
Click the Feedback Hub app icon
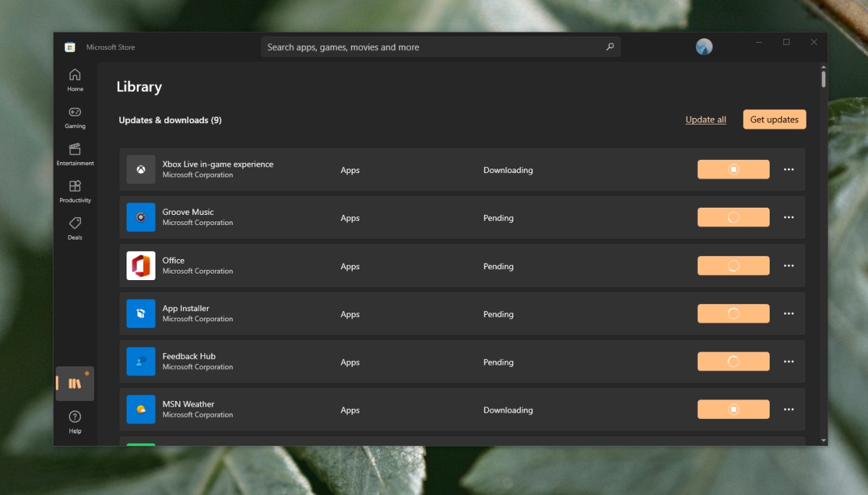click(141, 361)
